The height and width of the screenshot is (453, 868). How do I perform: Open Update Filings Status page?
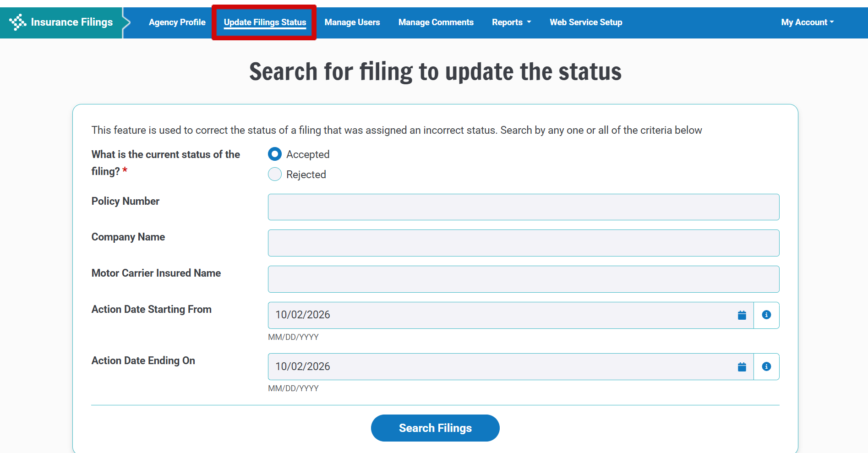click(265, 22)
